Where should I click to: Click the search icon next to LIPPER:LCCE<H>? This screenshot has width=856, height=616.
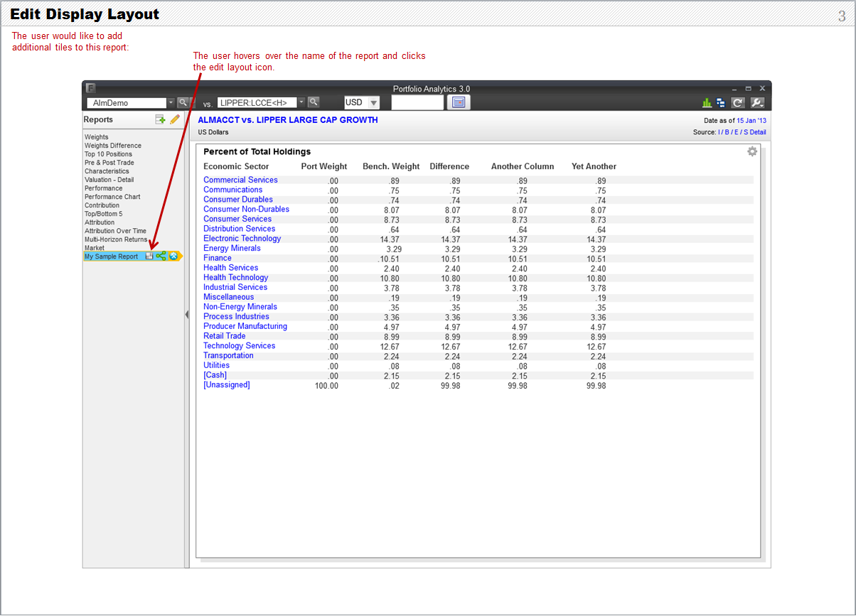313,103
